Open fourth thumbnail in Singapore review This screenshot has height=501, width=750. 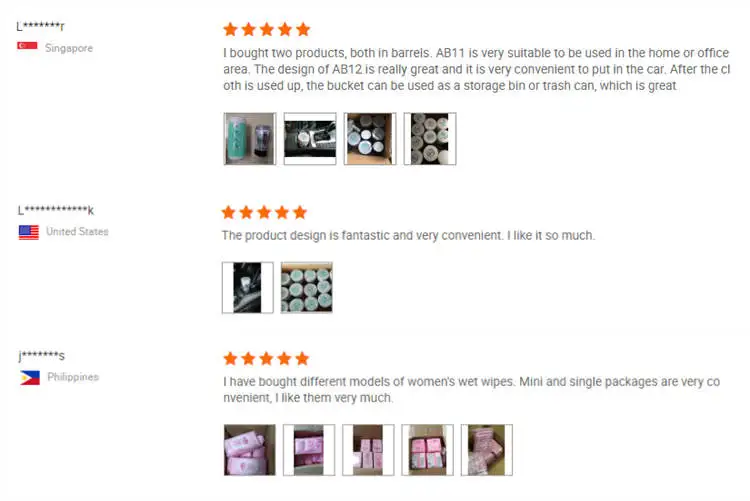[x=430, y=139]
